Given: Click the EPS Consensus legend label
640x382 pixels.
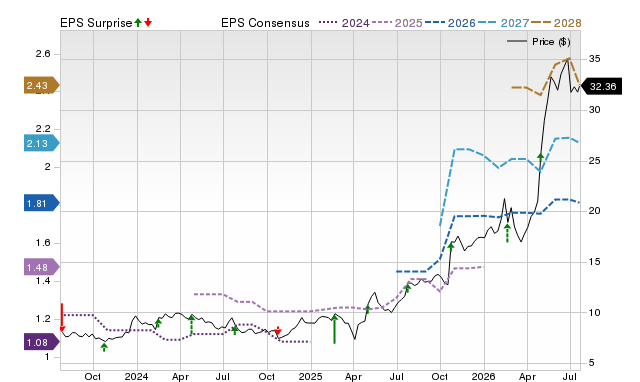Looking at the screenshot, I should pos(265,23).
